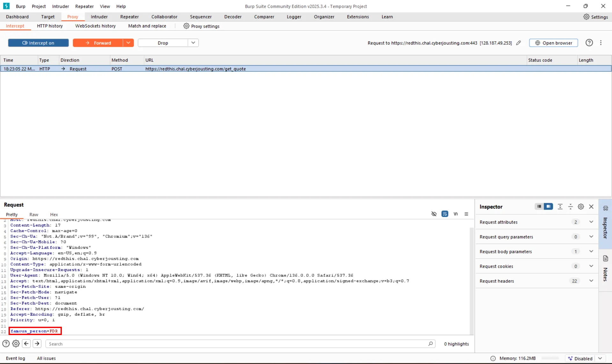Switch to the HTTP history tab
Screen dimensions: 612x364
click(x=50, y=26)
